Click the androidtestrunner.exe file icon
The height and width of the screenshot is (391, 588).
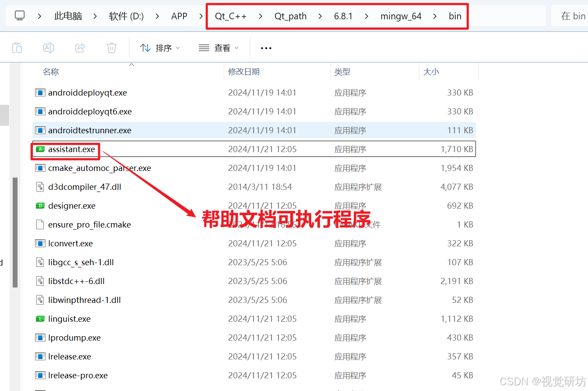point(40,130)
